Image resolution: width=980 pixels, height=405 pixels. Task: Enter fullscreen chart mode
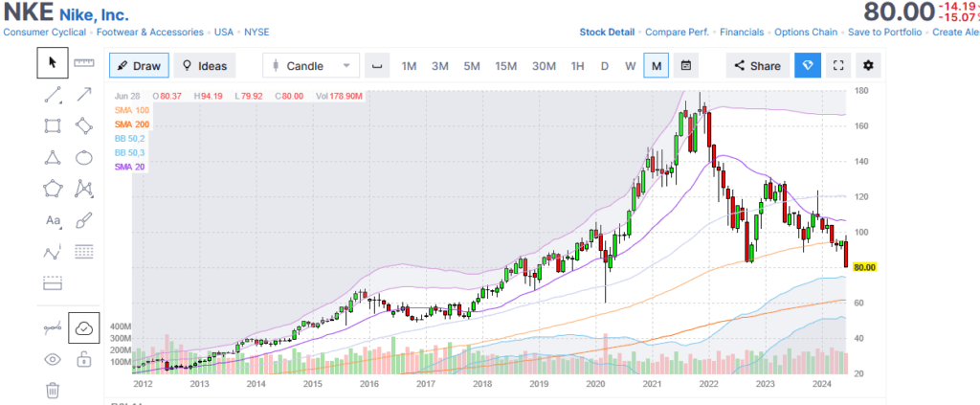[838, 66]
